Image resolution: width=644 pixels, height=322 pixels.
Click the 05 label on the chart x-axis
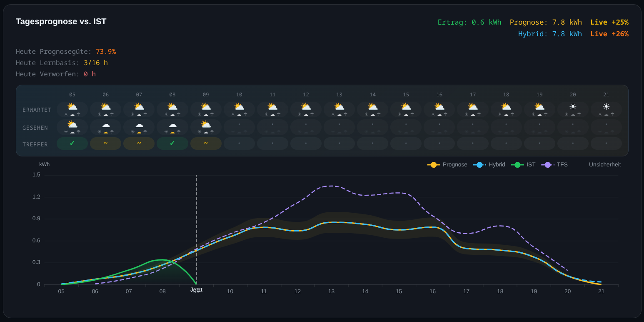click(x=61, y=291)
